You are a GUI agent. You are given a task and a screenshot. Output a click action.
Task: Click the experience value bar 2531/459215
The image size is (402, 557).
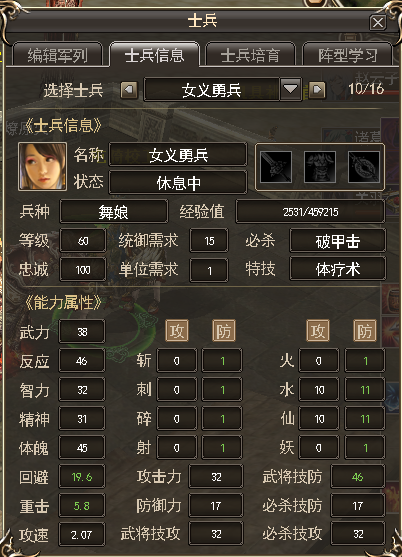tap(310, 212)
